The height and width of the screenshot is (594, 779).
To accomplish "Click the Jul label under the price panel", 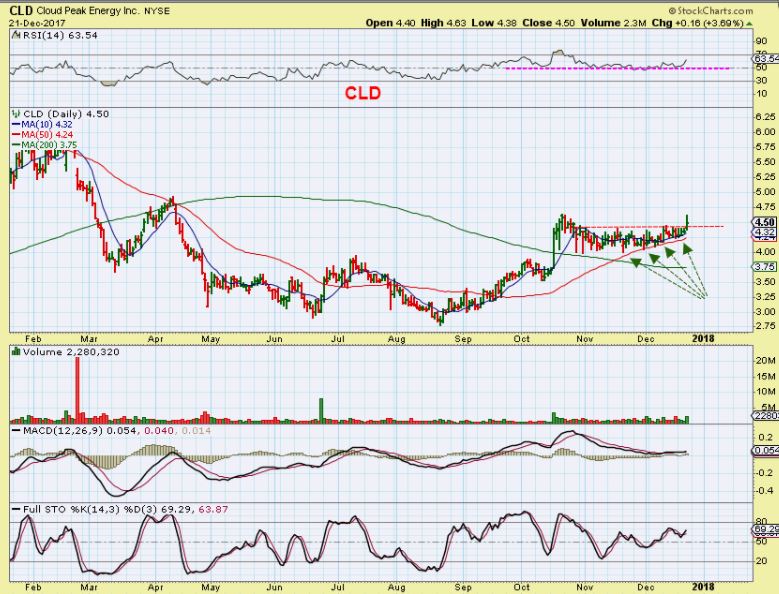I will coord(338,339).
